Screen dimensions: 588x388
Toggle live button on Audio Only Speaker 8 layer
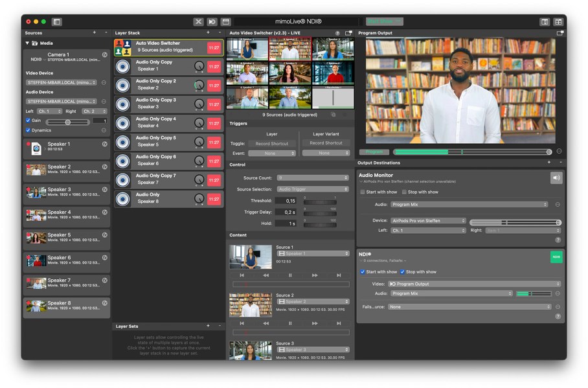pos(214,199)
